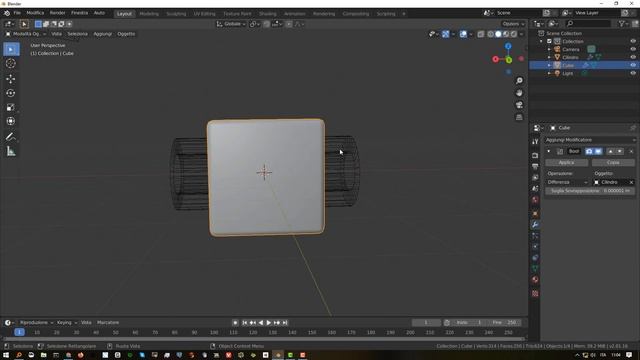Screen dimensions: 640x360
Task: Adjust the Soglia Sovrapposizione value slider
Action: coord(590,191)
